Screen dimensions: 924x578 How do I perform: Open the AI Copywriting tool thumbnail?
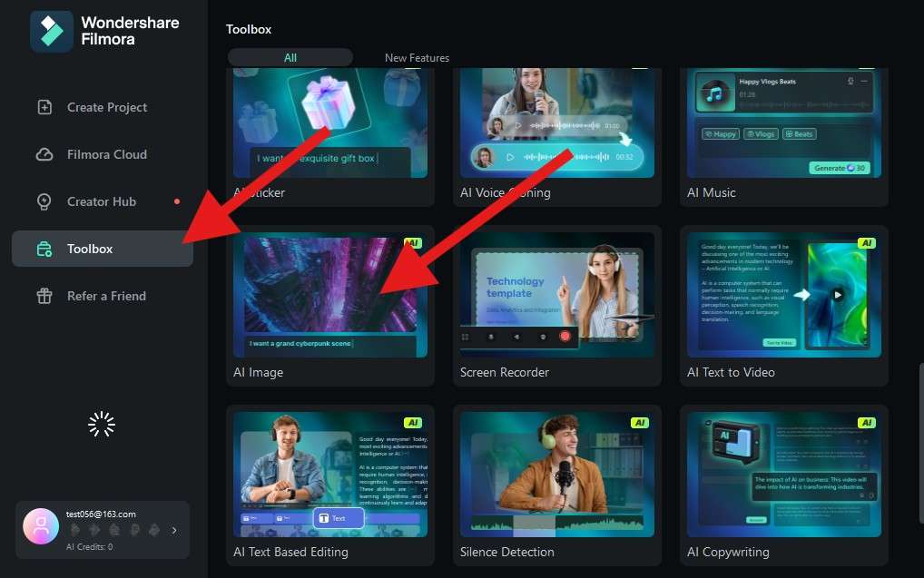click(783, 475)
